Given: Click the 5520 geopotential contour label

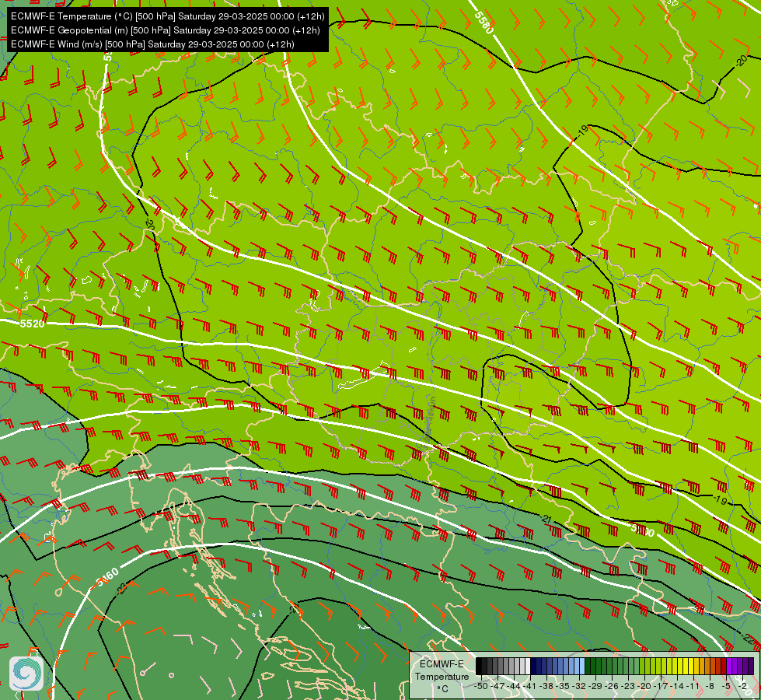Looking at the screenshot, I should click(33, 324).
